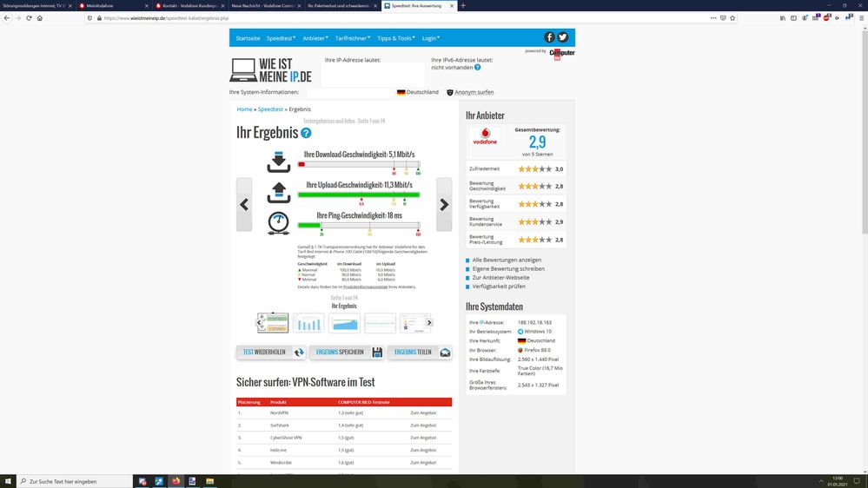Screen dimensions: 868x488
Task: Click the blue help icon beside Ihr Ergebnis
Action: (x=306, y=133)
